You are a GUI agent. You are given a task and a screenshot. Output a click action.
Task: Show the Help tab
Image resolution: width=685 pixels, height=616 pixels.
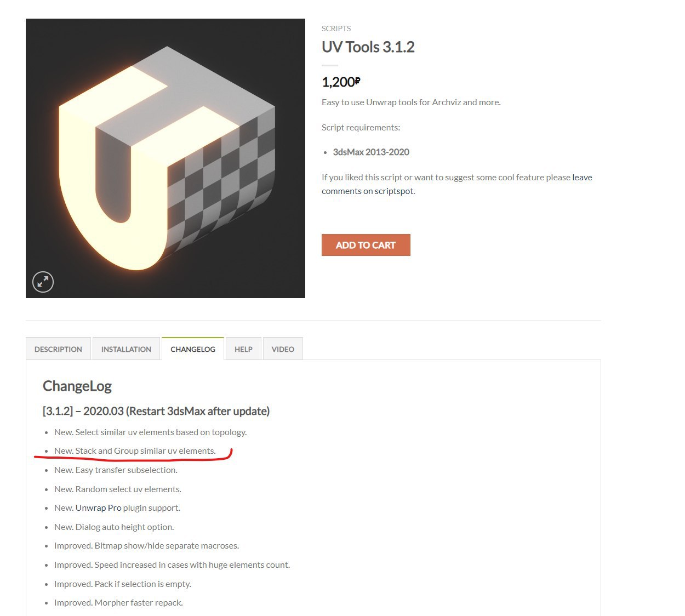(x=243, y=349)
